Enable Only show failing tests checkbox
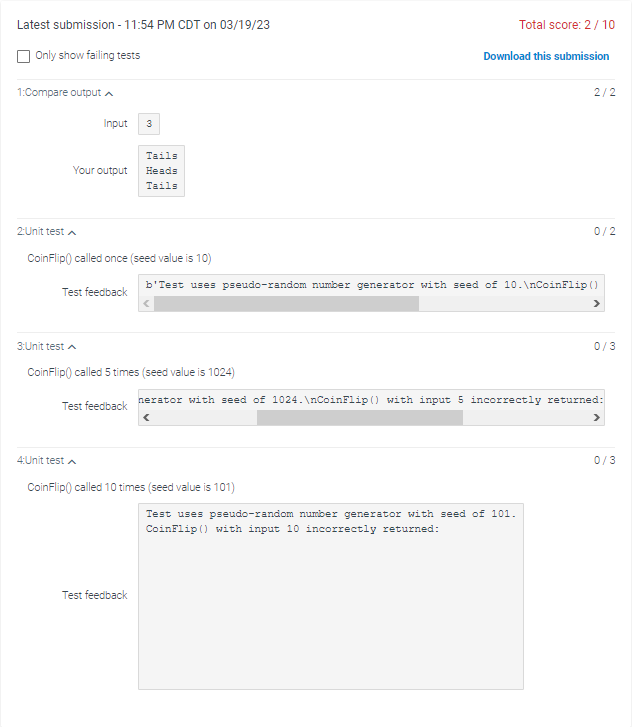The image size is (632, 727). tap(24, 56)
